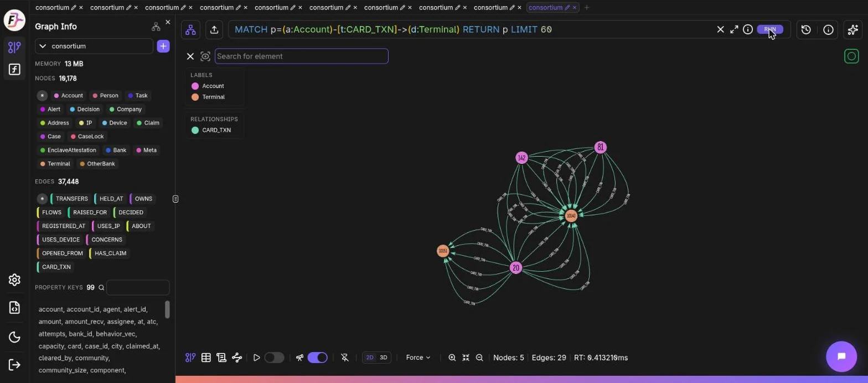Select the CARD_TXN edge type chip in sidebar
The image size is (868, 383).
[x=55, y=267]
